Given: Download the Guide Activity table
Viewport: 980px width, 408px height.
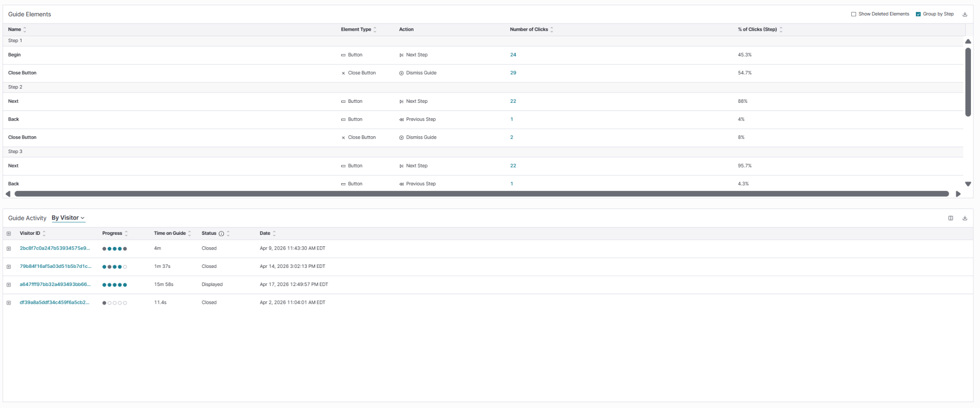Looking at the screenshot, I should tap(965, 218).
